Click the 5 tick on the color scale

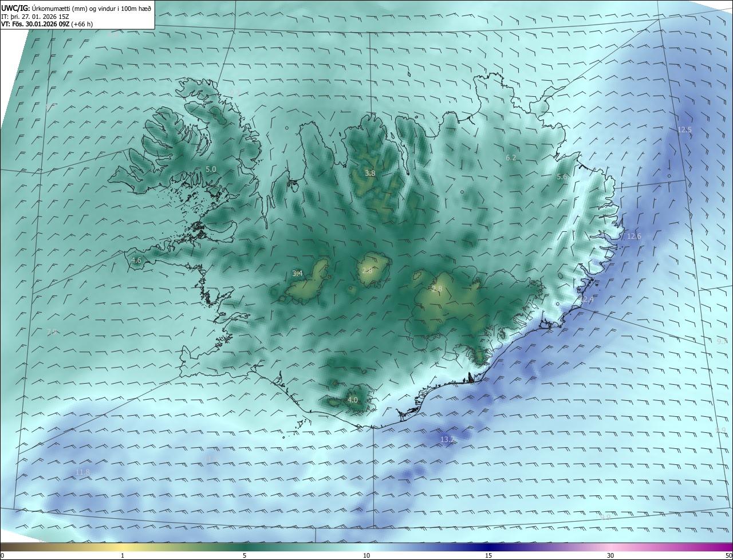click(245, 555)
